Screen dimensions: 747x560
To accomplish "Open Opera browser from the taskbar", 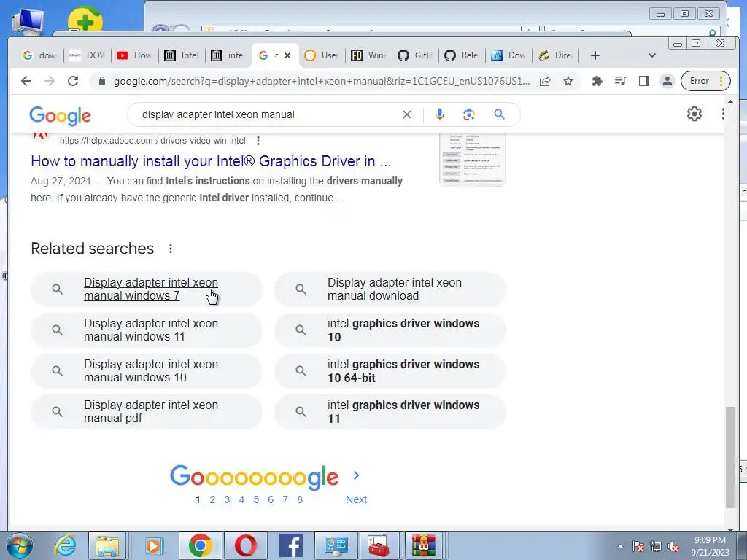I will tap(245, 545).
